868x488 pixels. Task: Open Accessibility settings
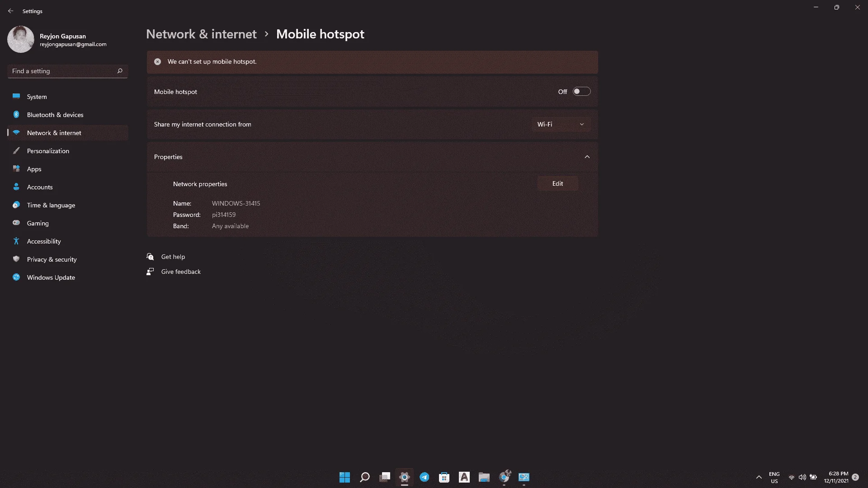(68, 241)
